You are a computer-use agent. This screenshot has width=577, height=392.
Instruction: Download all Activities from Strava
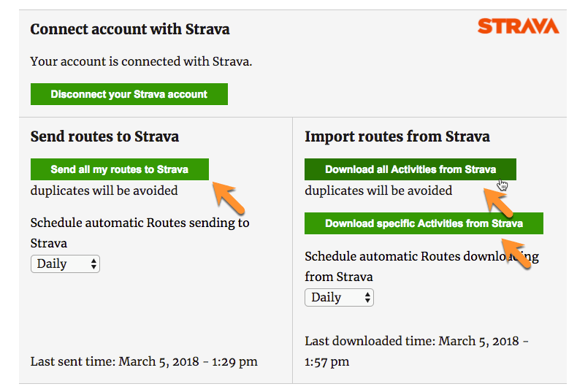point(410,169)
